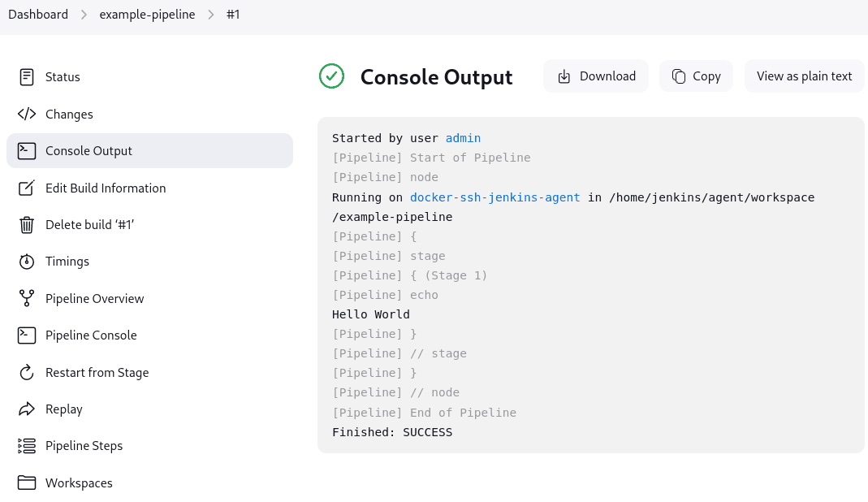Go to Dashboard in the breadcrumb
The image size is (868, 502).
[x=38, y=15]
